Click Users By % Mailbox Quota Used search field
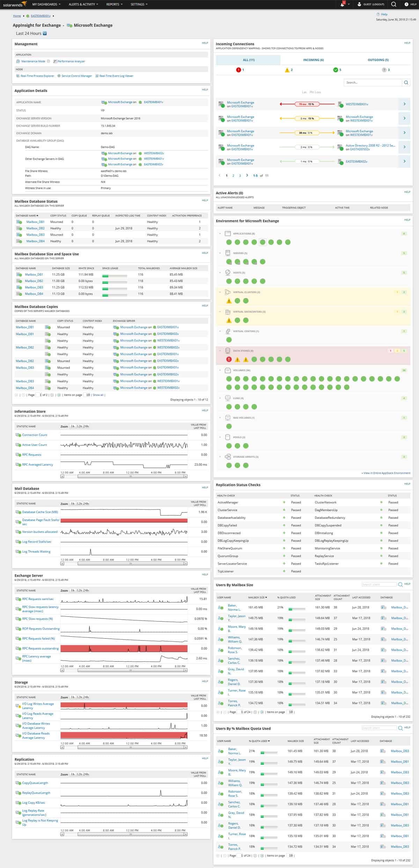The height and width of the screenshot is (868, 419). click(379, 728)
